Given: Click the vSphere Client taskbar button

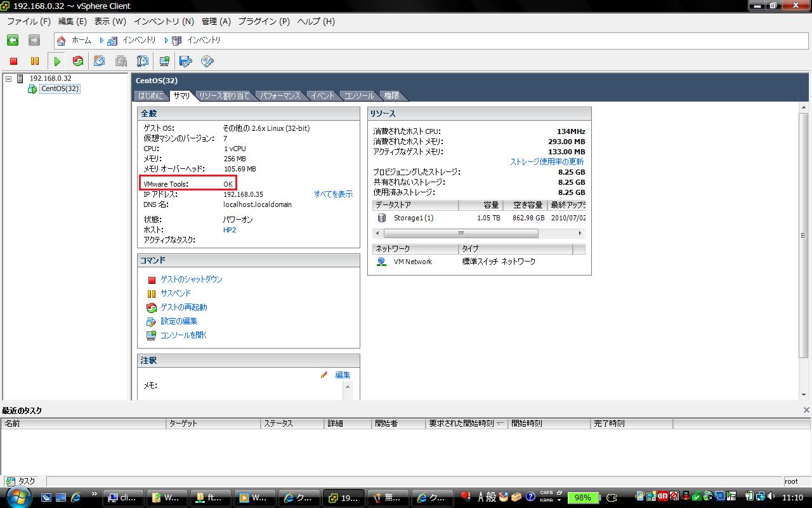Looking at the screenshot, I should pyautogui.click(x=343, y=498).
